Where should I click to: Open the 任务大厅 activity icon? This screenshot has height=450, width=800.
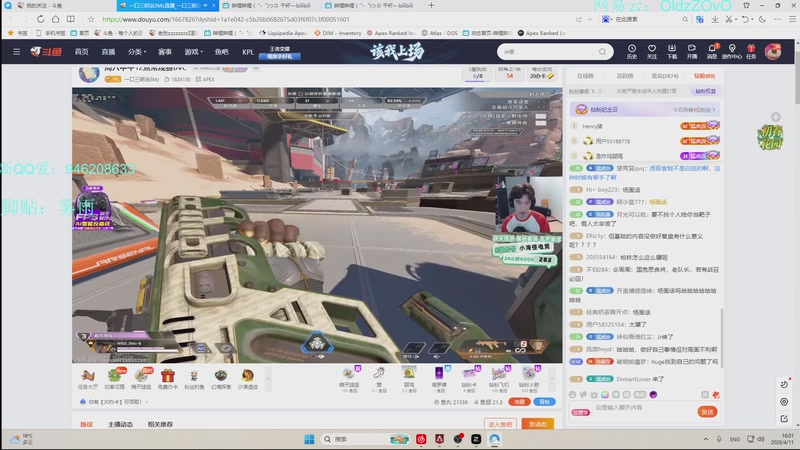point(88,379)
